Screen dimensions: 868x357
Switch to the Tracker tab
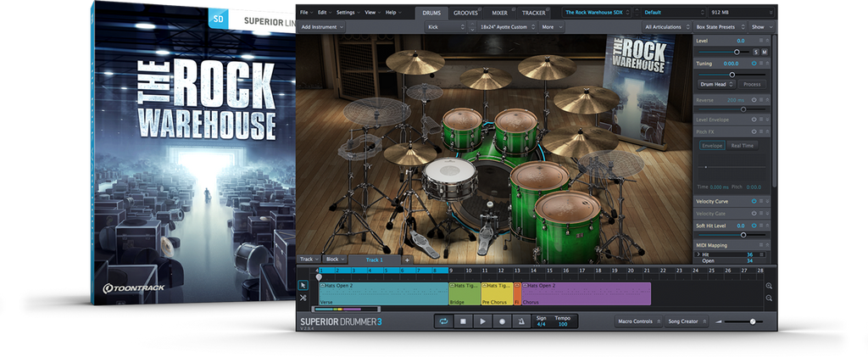[534, 12]
